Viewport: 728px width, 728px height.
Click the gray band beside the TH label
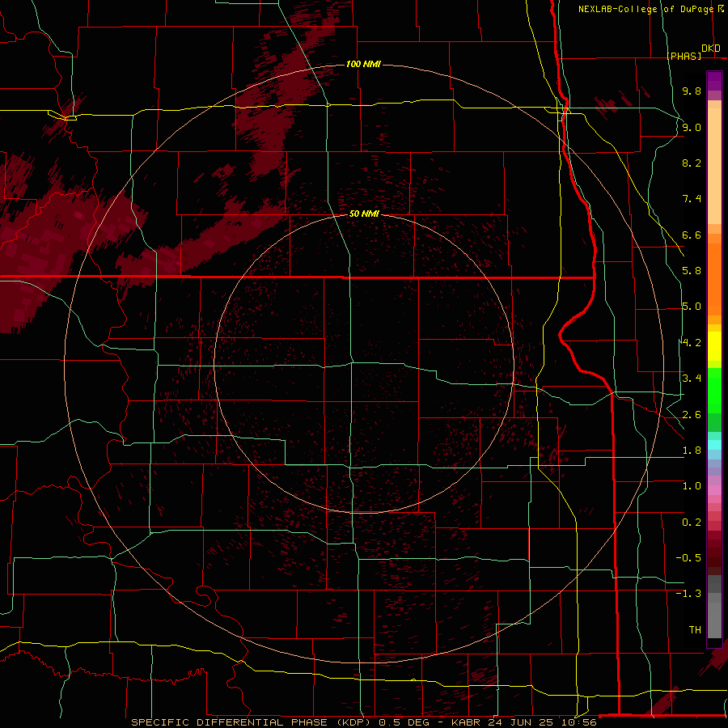[714, 622]
